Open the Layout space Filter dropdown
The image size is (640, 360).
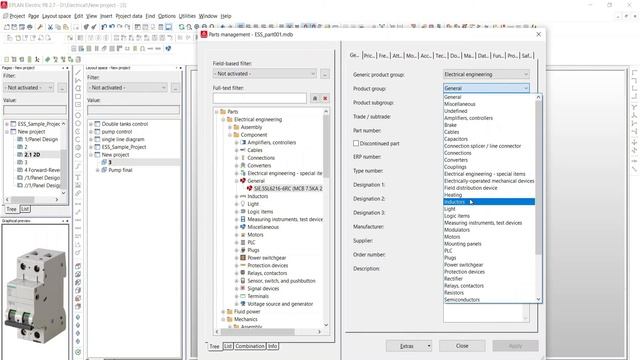click(163, 87)
